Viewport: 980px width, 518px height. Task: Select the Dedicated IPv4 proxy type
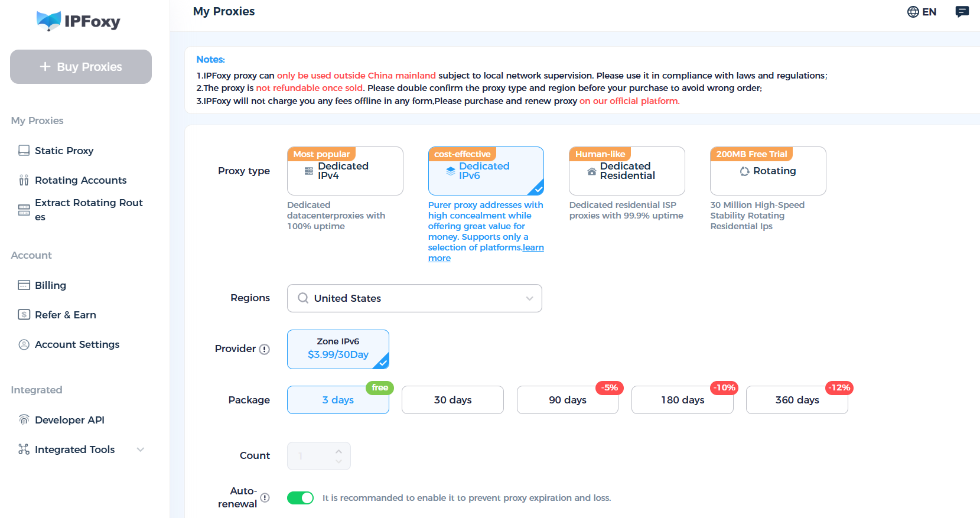(345, 171)
